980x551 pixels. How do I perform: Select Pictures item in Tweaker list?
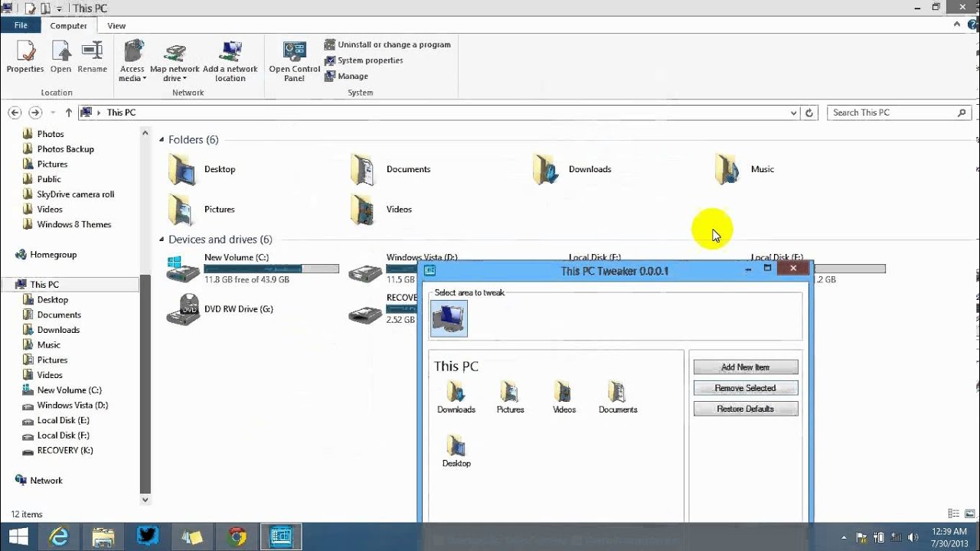[x=510, y=398]
